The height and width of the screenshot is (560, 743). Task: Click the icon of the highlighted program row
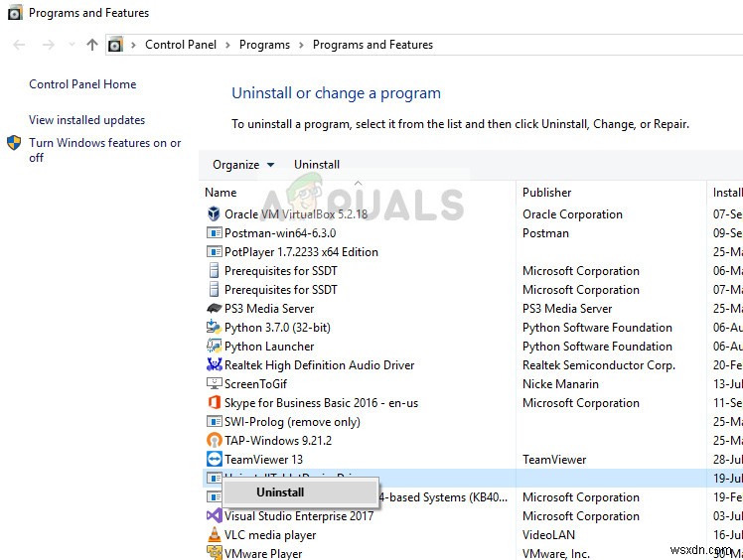pos(215,478)
